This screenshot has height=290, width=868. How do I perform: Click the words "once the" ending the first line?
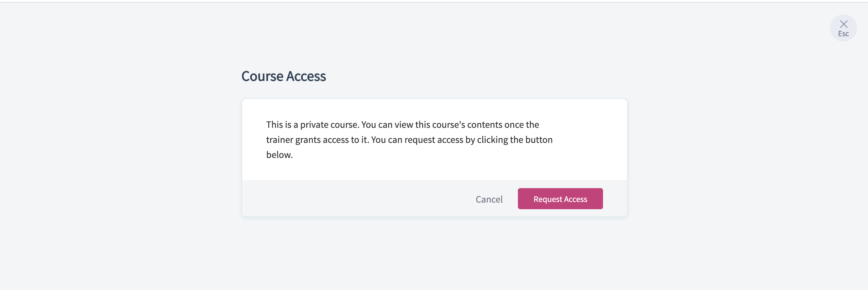pos(522,125)
